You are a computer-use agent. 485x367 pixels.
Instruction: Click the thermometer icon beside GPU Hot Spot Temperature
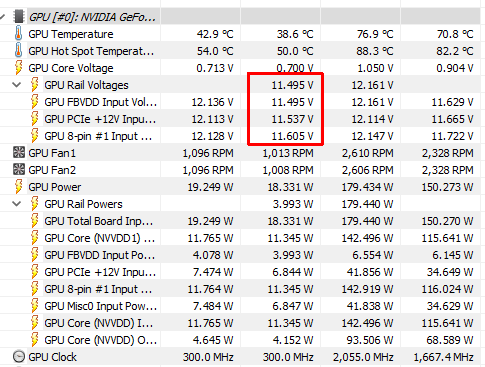coord(18,51)
